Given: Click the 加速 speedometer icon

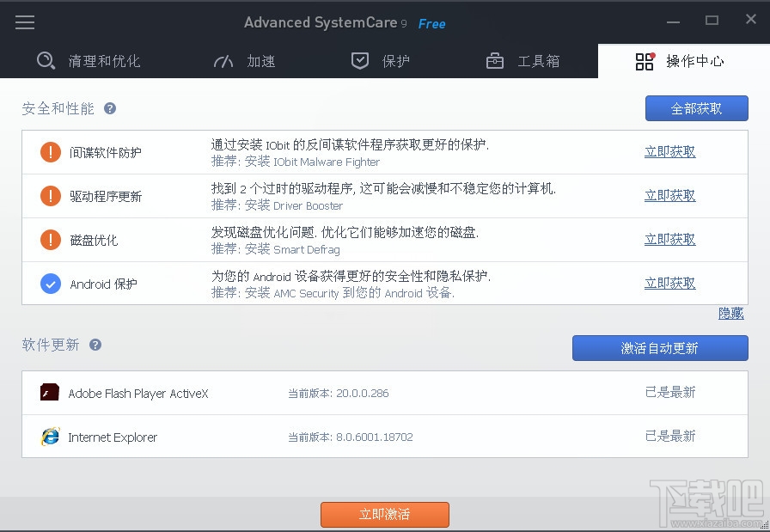Looking at the screenshot, I should point(223,61).
